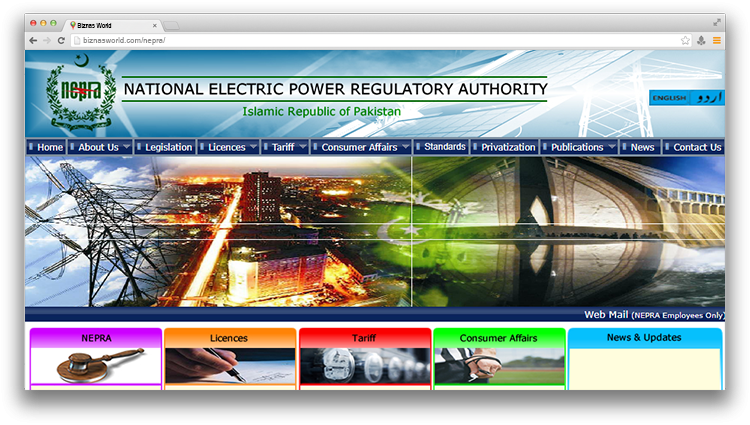Click the Islamic Republic of Pakistan subtitle
The width and height of the screenshot is (750, 425).
pyautogui.click(x=321, y=111)
